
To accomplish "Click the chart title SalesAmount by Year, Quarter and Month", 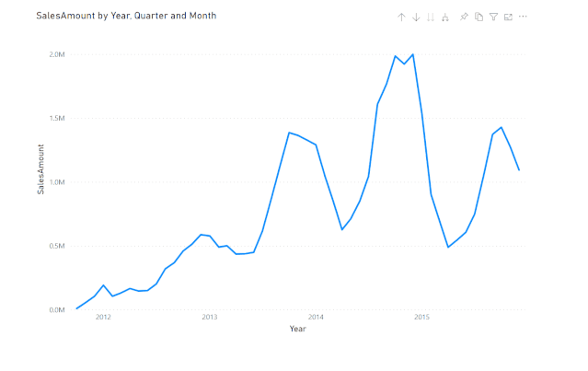I will (x=125, y=17).
